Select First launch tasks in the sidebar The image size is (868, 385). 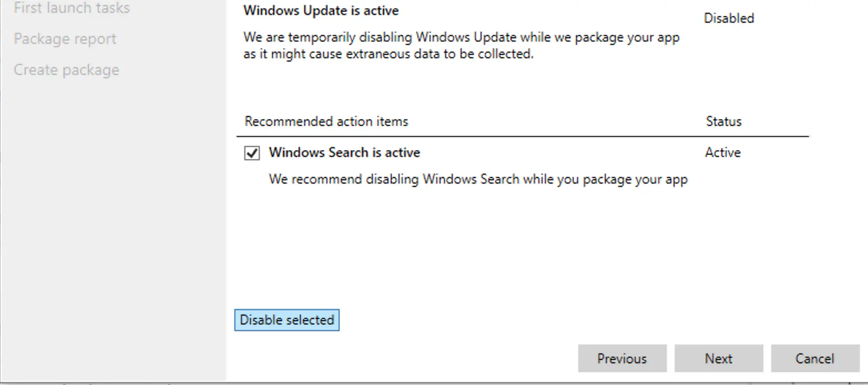coord(72,8)
